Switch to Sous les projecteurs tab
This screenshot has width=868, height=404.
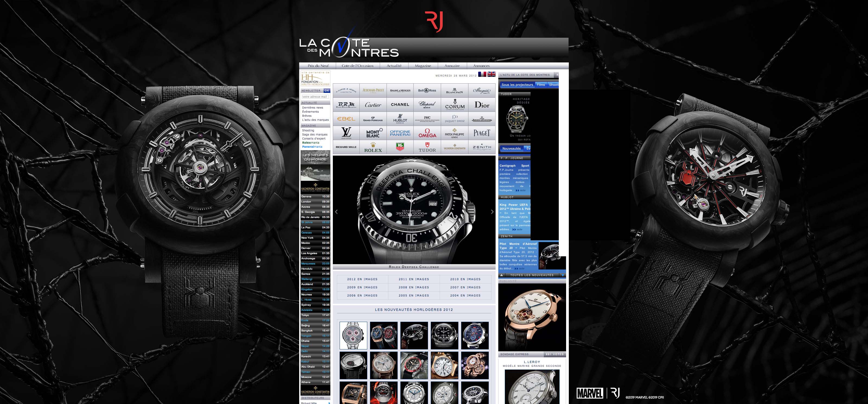[517, 85]
